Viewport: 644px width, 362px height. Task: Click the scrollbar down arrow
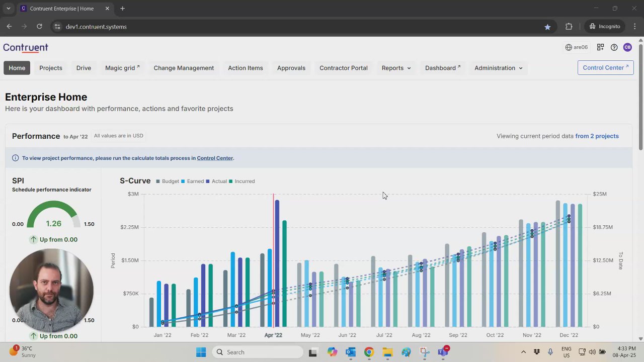pos(640,338)
